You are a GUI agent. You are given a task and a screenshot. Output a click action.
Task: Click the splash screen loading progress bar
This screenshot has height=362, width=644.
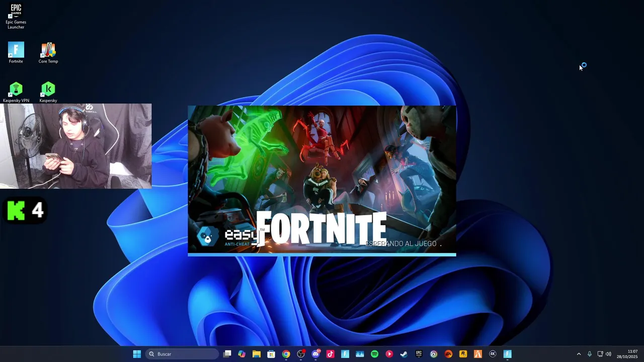tap(322, 254)
